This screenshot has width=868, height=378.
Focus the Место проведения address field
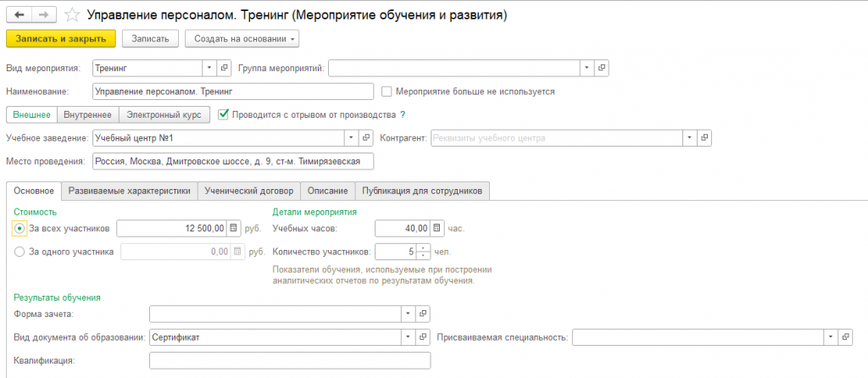233,162
